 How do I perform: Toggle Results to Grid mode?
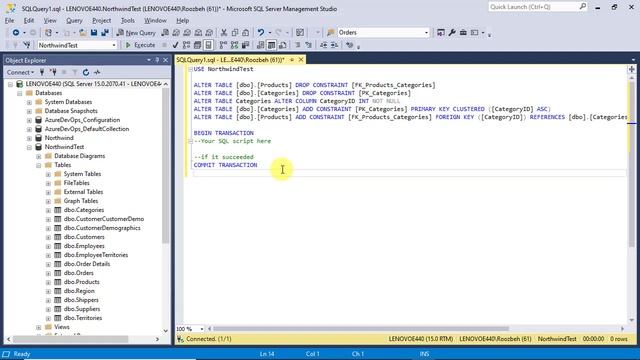coord(271,45)
